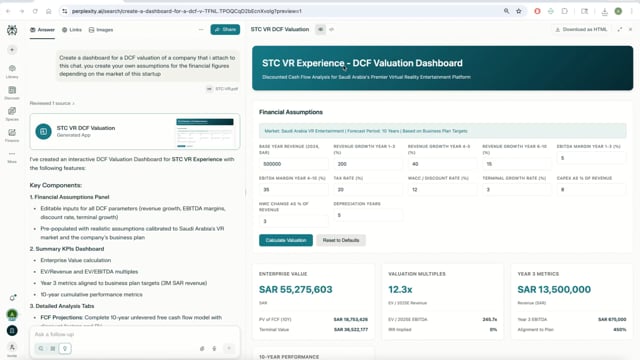Screen dimensions: 640x360
Task: Click the dark circular app icon in sidebar
Action: point(12,330)
